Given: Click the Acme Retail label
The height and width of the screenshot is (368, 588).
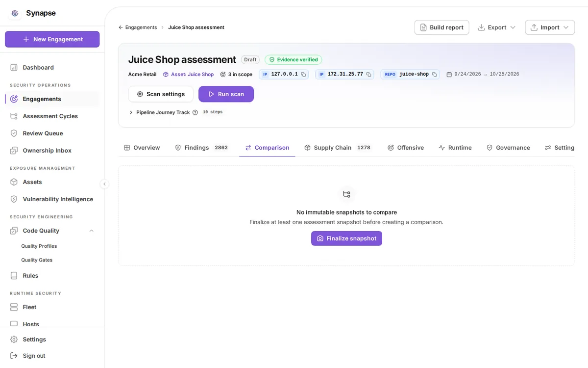Looking at the screenshot, I should [142, 75].
